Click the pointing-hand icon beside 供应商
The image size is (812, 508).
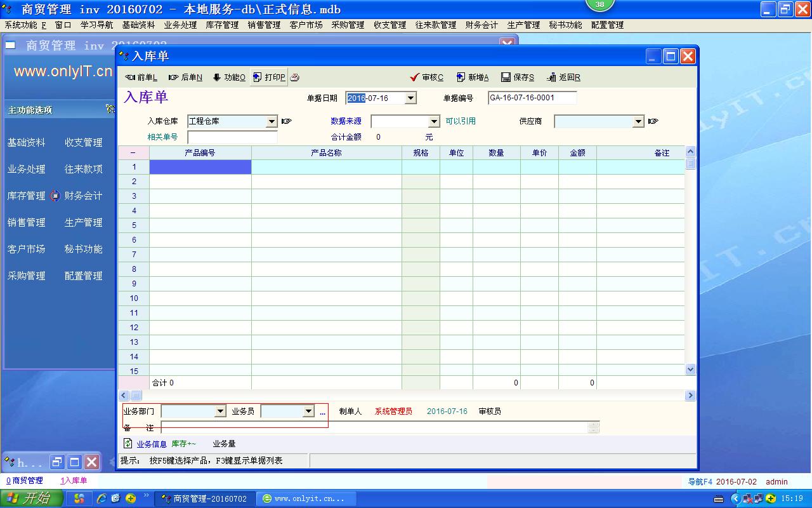(x=653, y=121)
